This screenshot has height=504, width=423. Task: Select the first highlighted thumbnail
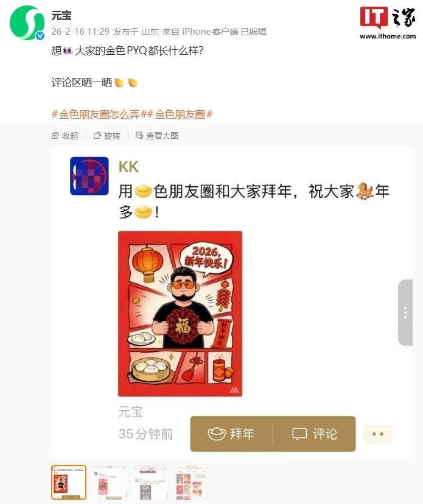69,482
